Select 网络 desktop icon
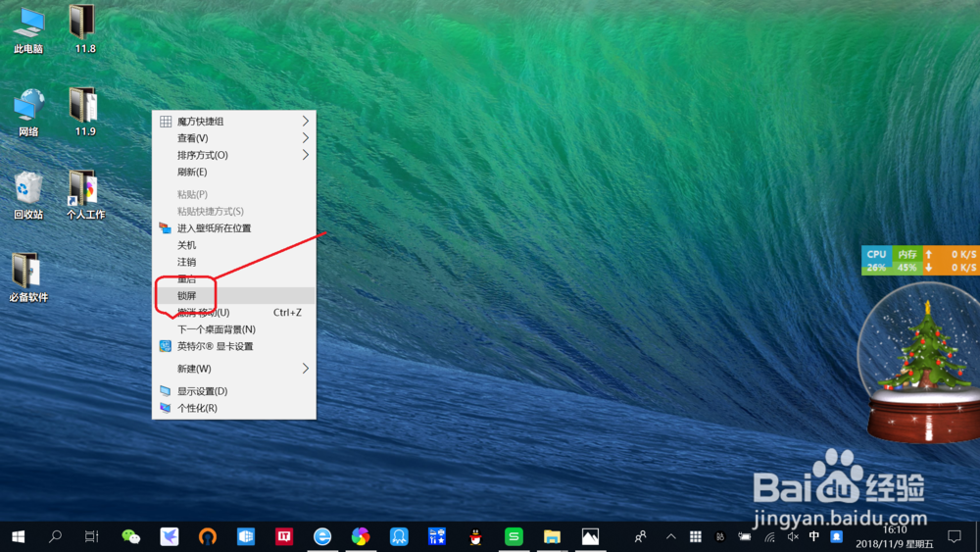 point(28,113)
